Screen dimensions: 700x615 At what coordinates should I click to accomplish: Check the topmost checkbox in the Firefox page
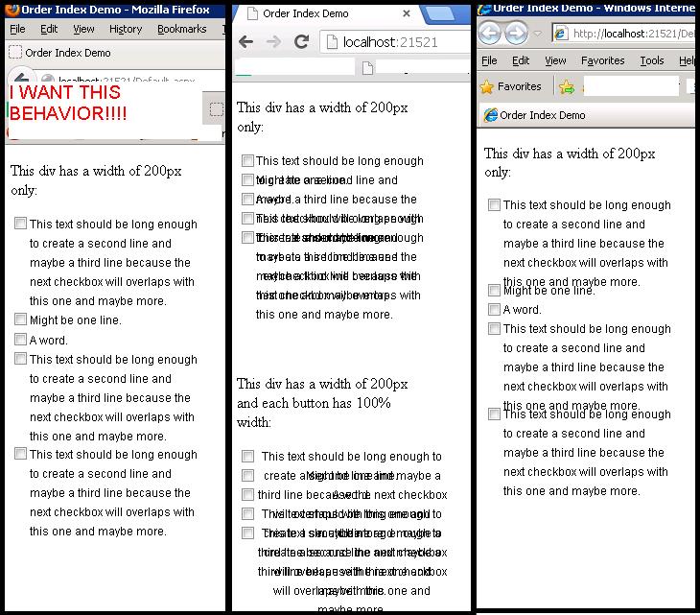(20, 223)
